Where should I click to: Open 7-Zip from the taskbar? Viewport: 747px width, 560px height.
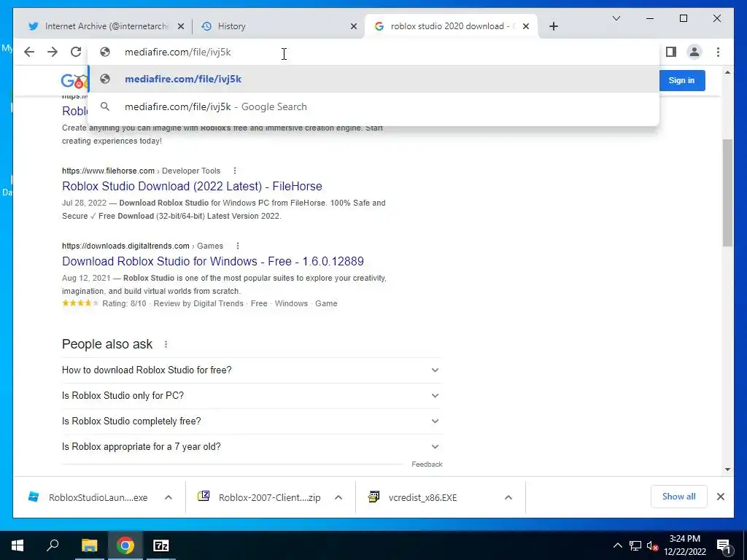coord(161,545)
